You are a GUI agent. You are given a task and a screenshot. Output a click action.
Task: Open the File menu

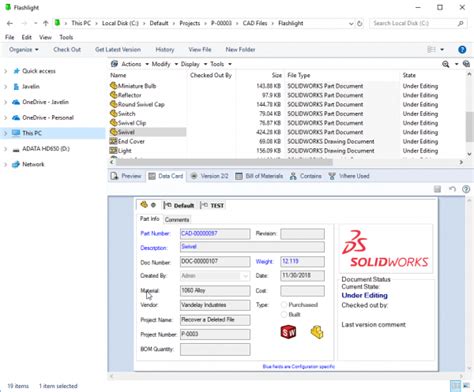[x=10, y=37]
